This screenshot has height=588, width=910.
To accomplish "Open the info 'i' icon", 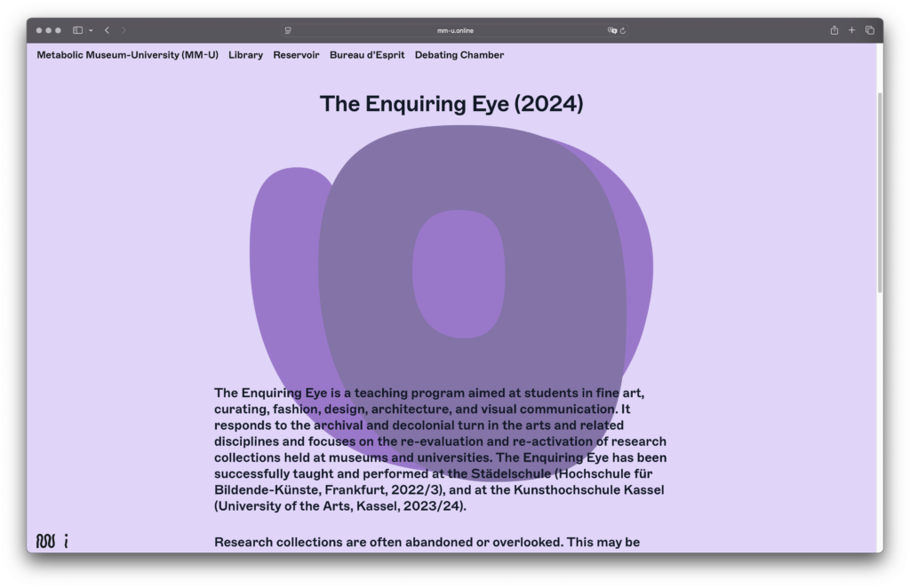I will coord(67,541).
